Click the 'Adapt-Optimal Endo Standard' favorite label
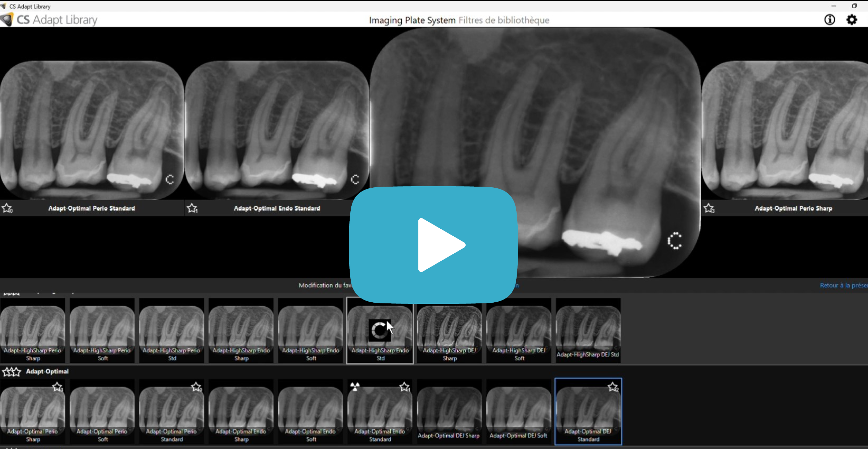The image size is (868, 449). pos(277,208)
